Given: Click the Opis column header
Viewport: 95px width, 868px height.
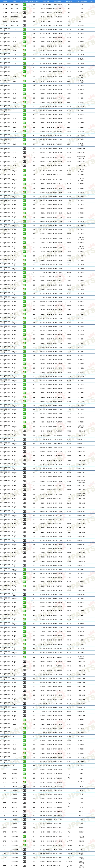Looking at the screenshot, I should click(91, 1).
